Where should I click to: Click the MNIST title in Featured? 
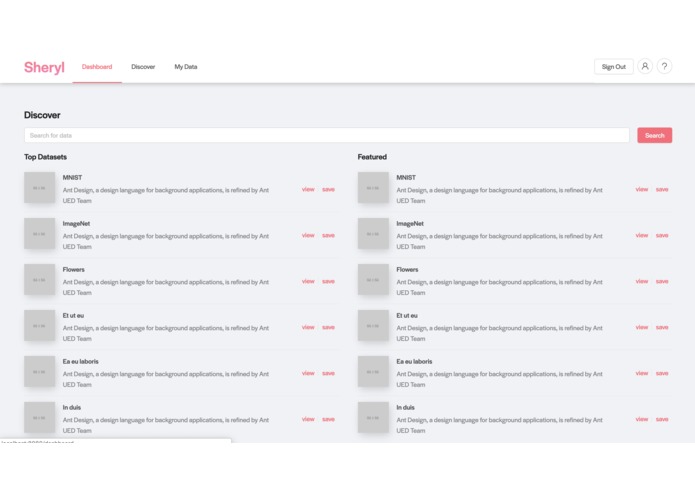coord(406,178)
